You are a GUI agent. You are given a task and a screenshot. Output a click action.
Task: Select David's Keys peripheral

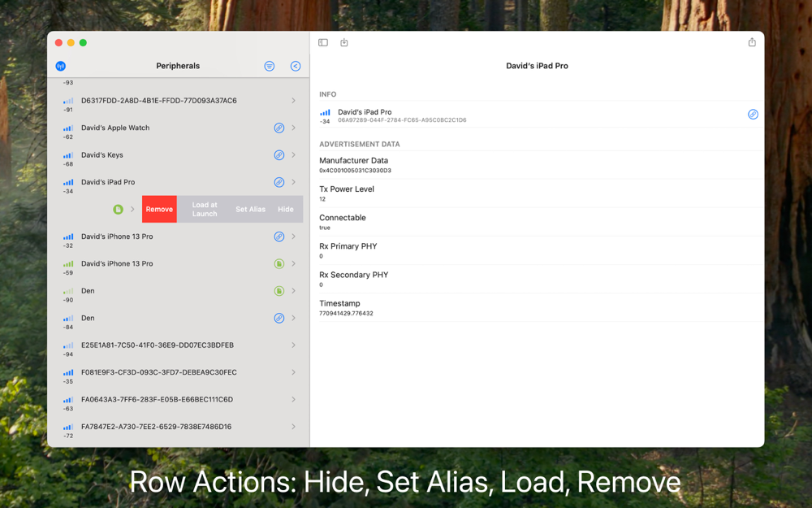tap(178, 155)
